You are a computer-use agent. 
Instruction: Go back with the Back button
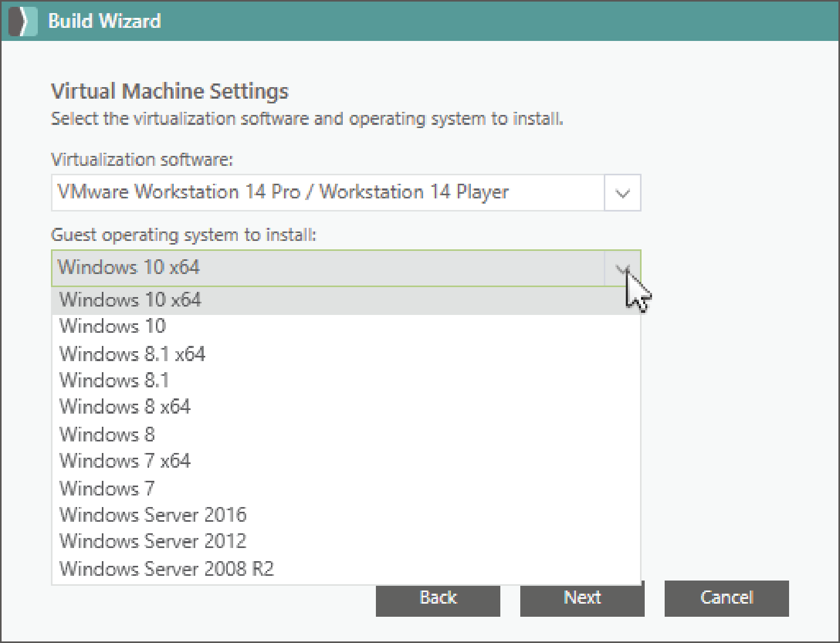[x=438, y=598]
